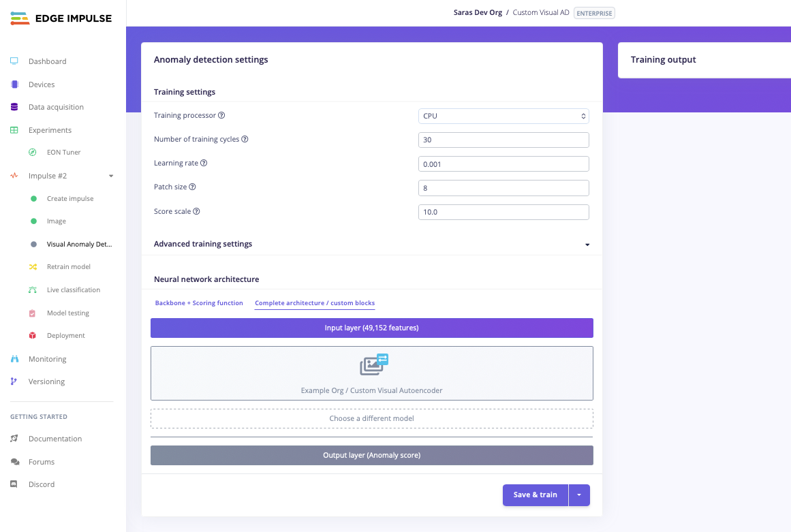The width and height of the screenshot is (791, 532).
Task: Click the Discord icon
Action: [14, 484]
